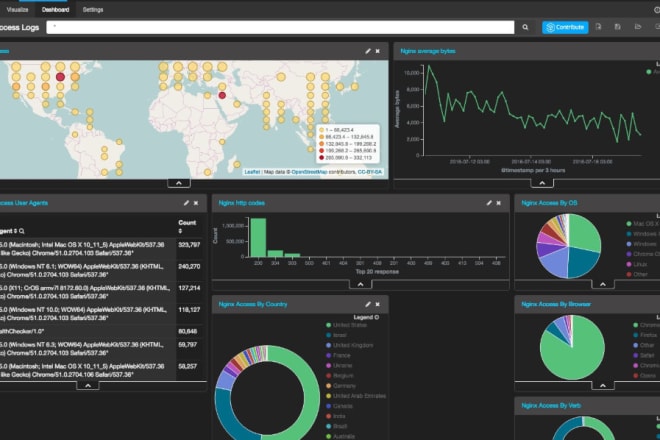Remove the map panel with its X icon
The image size is (660, 440).
point(378,51)
